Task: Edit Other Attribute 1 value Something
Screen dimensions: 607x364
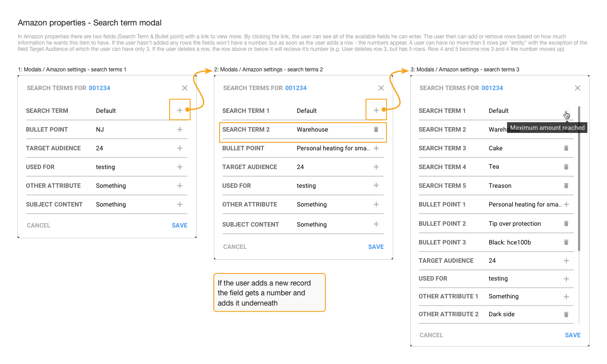Action: click(x=503, y=297)
